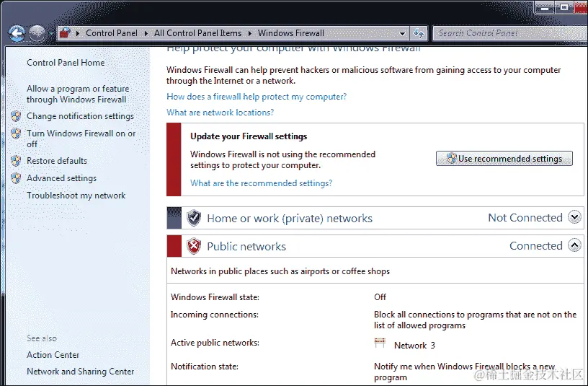The width and height of the screenshot is (588, 386).
Task: Open the address bar history dropdown
Action: tap(402, 33)
